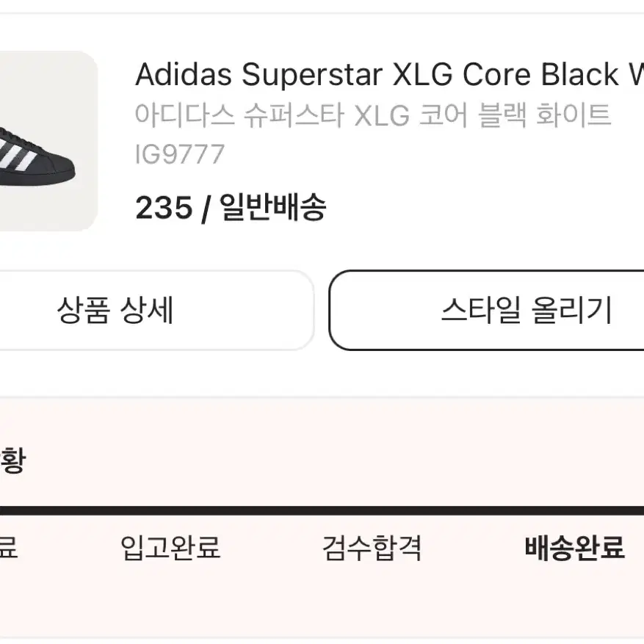Click the white stripes on the shoe image

click(16, 156)
